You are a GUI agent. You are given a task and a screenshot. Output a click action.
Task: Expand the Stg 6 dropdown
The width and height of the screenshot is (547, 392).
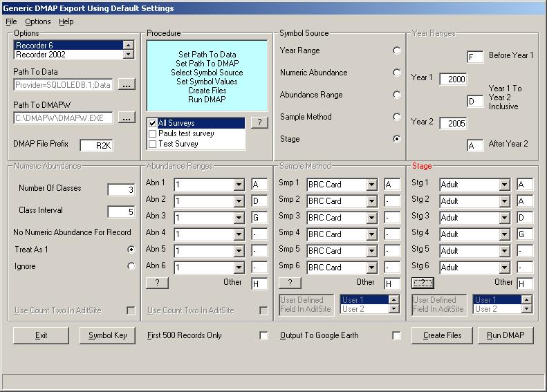click(504, 268)
